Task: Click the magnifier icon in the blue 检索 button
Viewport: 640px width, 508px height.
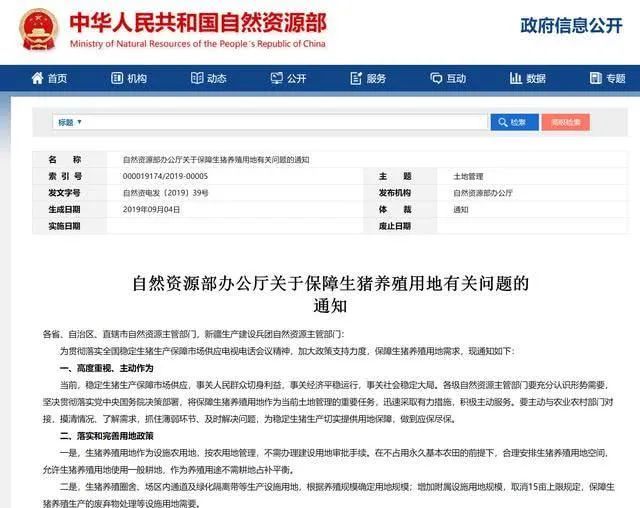Action: pyautogui.click(x=503, y=122)
